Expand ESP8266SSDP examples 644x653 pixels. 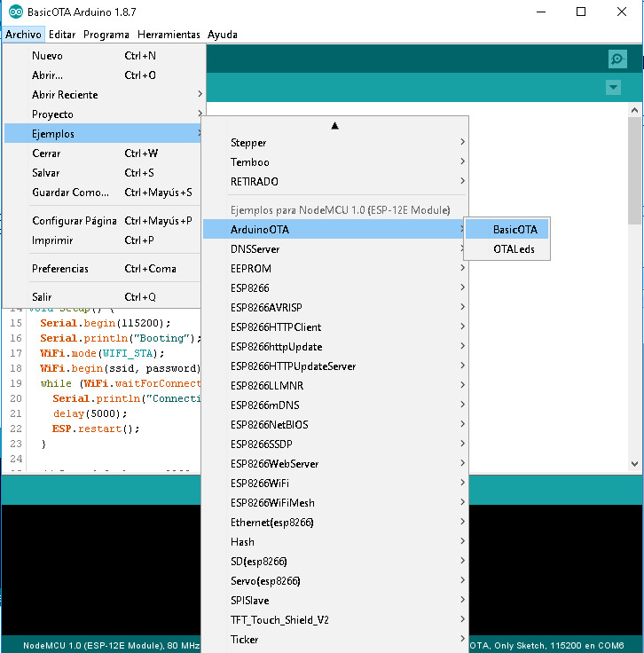point(334,445)
